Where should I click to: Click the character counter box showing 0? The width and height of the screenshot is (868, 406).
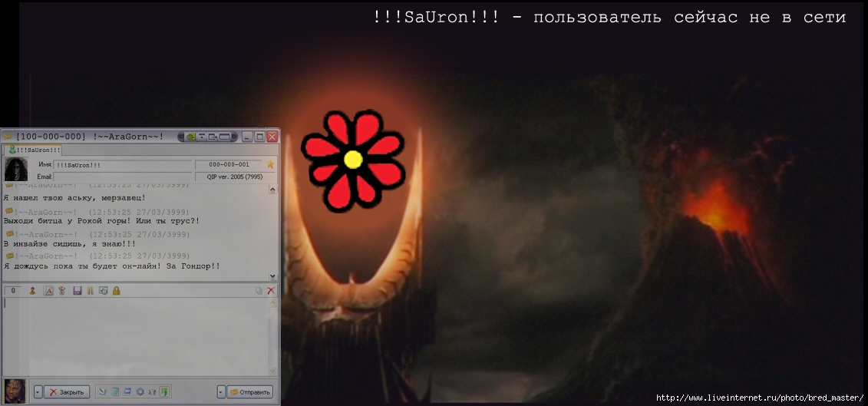[13, 291]
